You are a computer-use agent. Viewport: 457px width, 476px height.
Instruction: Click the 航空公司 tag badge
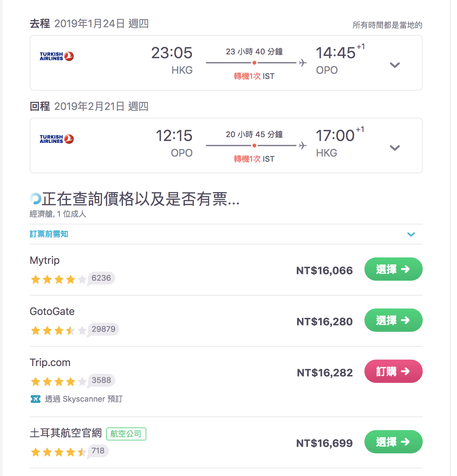pyautogui.click(x=126, y=434)
